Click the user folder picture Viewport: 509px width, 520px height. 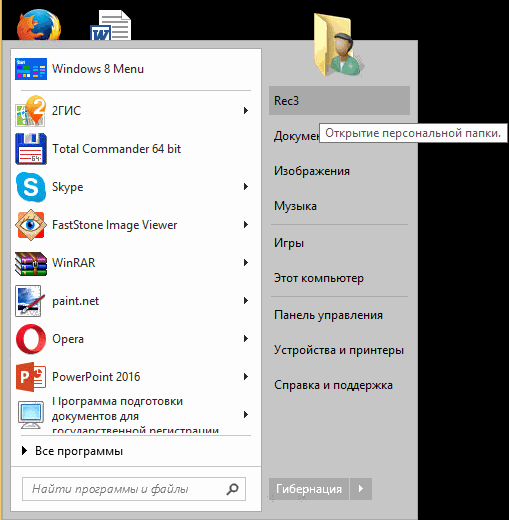338,44
